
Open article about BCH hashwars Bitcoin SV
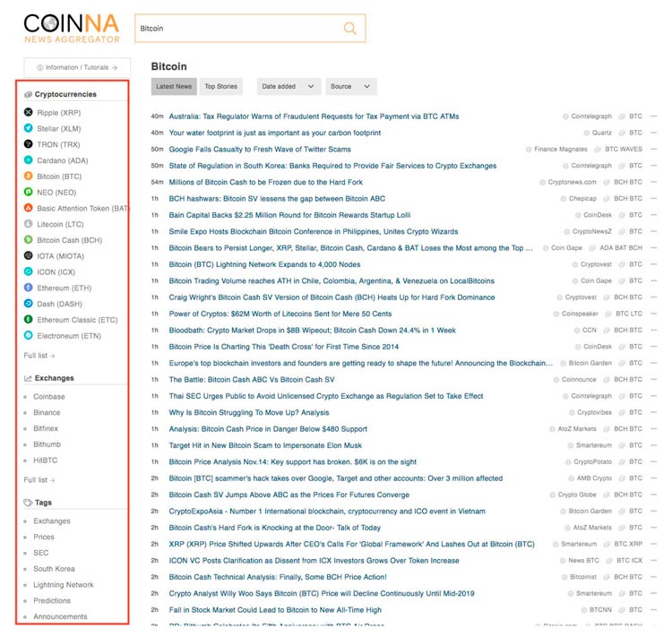pos(277,199)
